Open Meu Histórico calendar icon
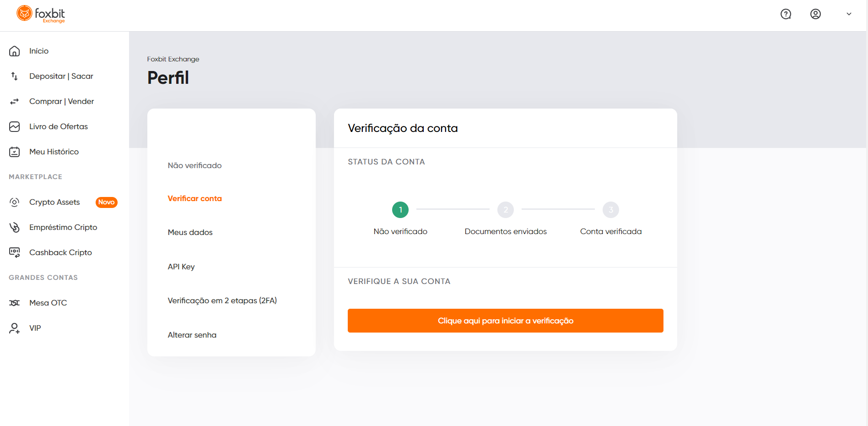 tap(15, 152)
